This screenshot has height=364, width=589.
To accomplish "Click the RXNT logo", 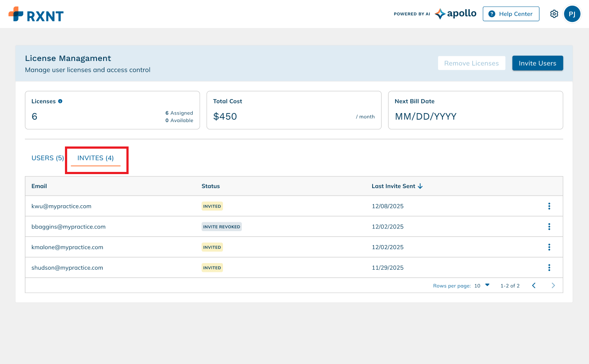I will click(x=36, y=14).
